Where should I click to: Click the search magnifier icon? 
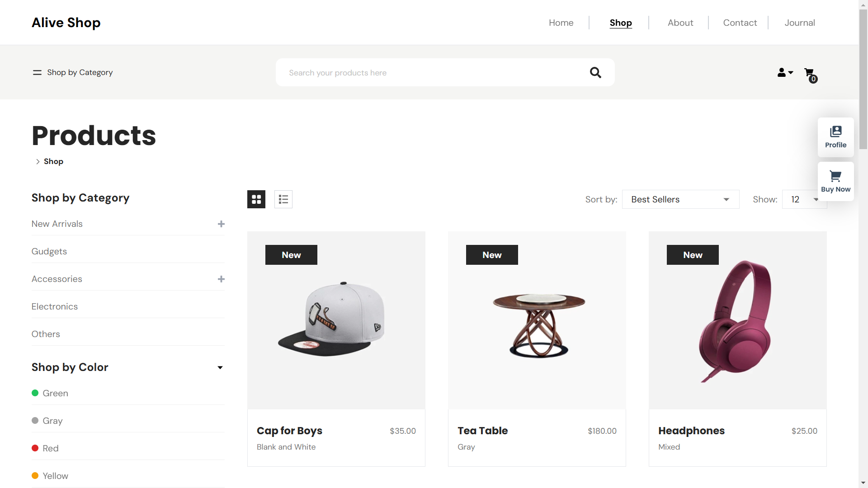tap(595, 72)
